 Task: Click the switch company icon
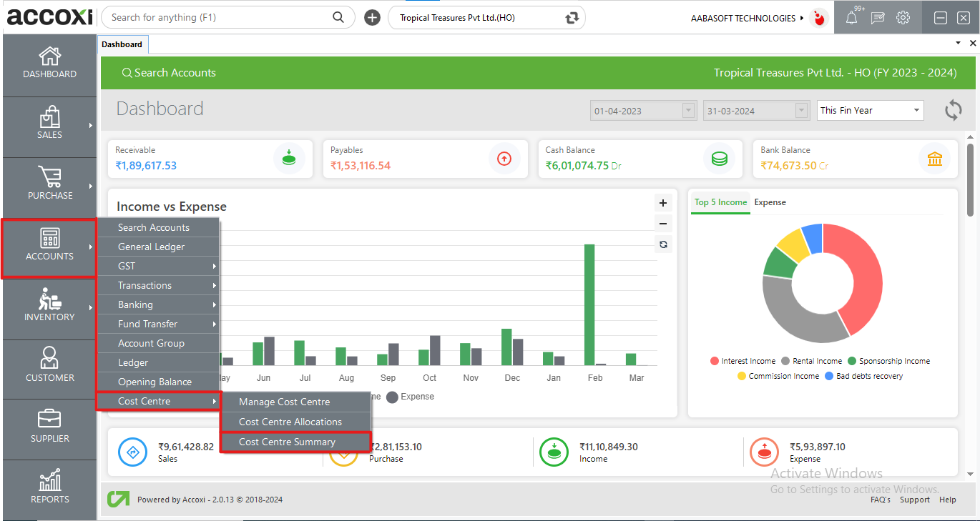click(x=572, y=17)
